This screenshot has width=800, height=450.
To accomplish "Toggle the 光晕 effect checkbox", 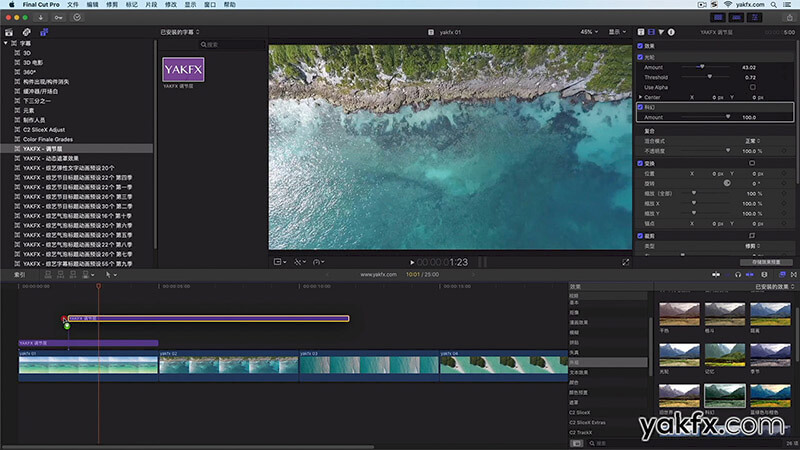I will pos(640,57).
